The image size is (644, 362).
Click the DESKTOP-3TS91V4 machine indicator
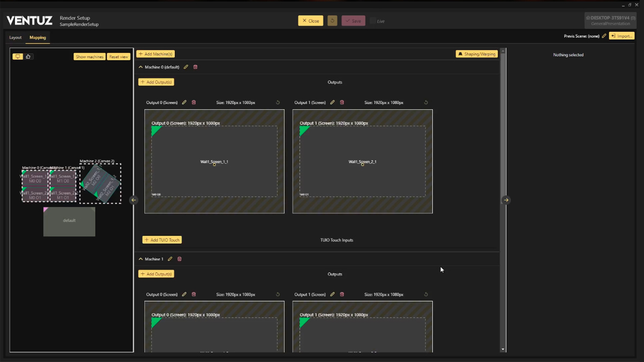click(x=610, y=20)
